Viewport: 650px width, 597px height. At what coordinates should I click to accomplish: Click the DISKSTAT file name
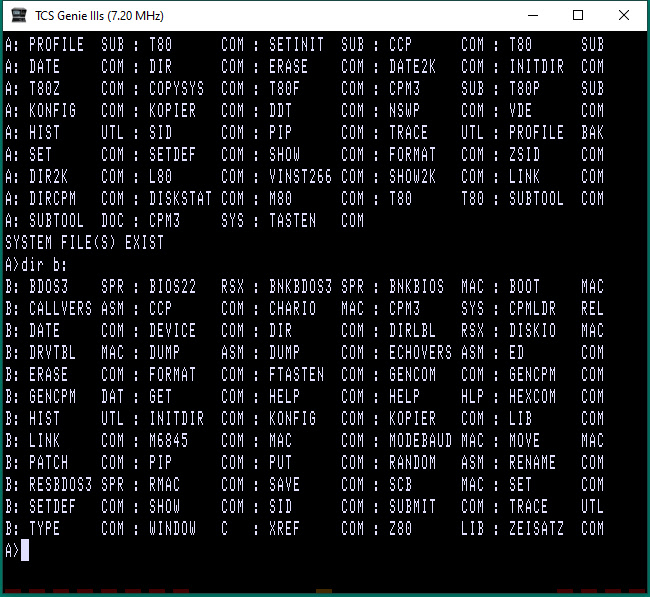[x=177, y=198]
